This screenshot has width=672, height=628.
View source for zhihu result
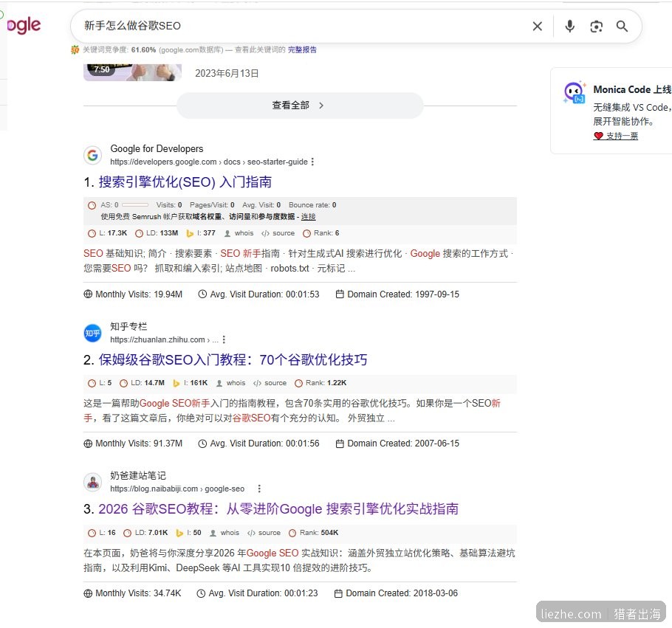pyautogui.click(x=270, y=383)
